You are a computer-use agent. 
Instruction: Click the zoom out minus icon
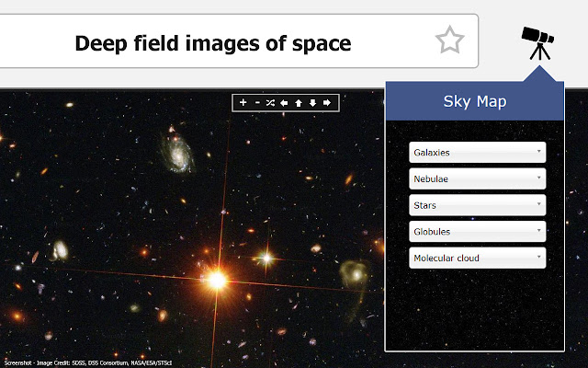point(257,102)
